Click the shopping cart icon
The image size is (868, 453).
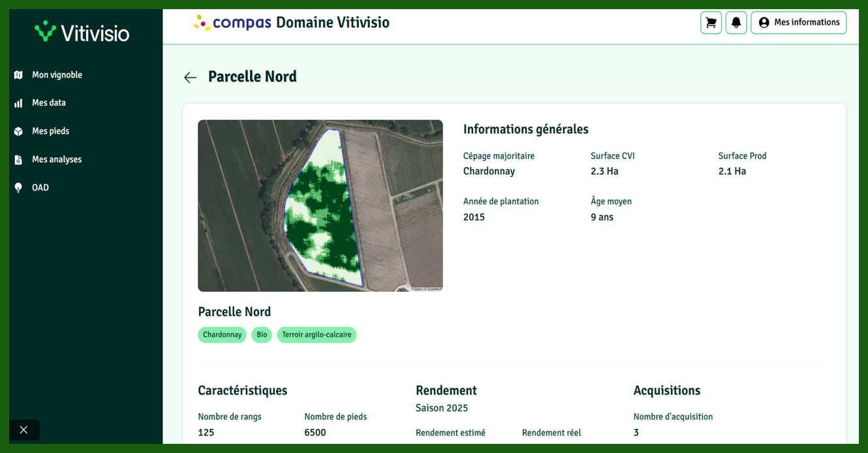coord(711,22)
